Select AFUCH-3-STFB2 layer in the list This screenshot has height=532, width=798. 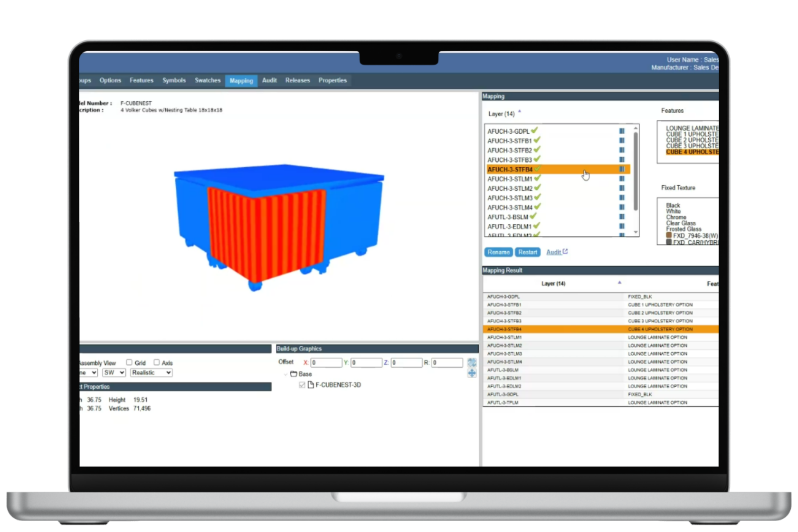558,150
